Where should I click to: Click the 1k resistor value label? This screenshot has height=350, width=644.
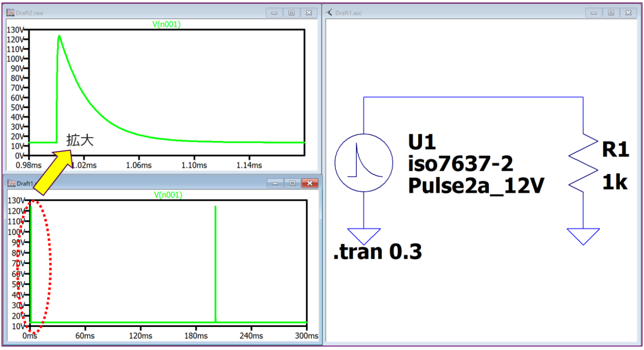click(615, 183)
